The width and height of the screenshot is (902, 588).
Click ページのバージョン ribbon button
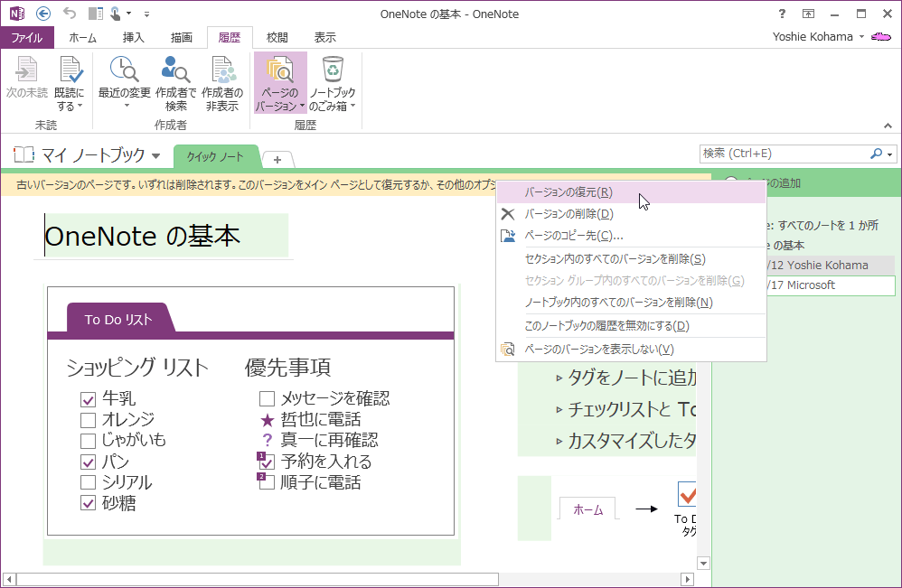click(280, 83)
